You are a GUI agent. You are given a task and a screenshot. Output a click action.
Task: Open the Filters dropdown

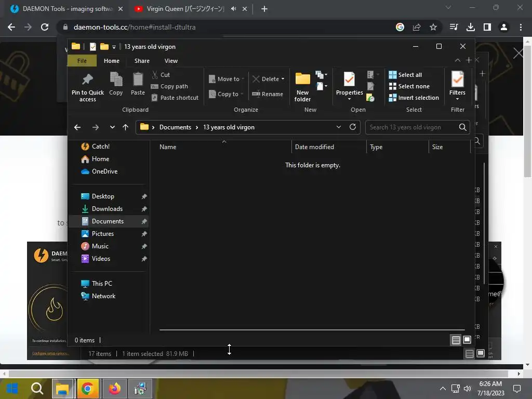pyautogui.click(x=457, y=86)
